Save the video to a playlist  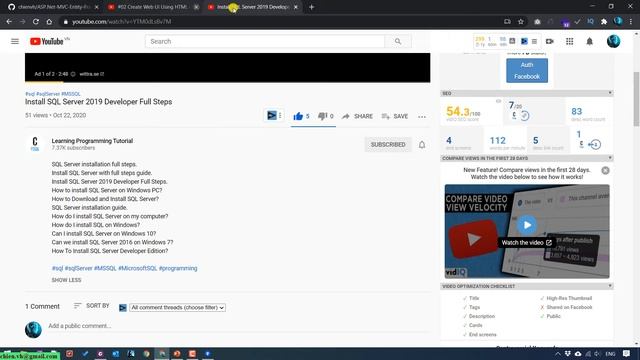click(x=394, y=116)
